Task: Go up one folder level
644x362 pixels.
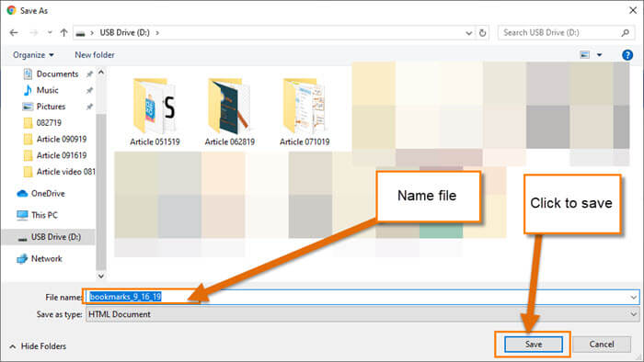Action: (x=63, y=32)
